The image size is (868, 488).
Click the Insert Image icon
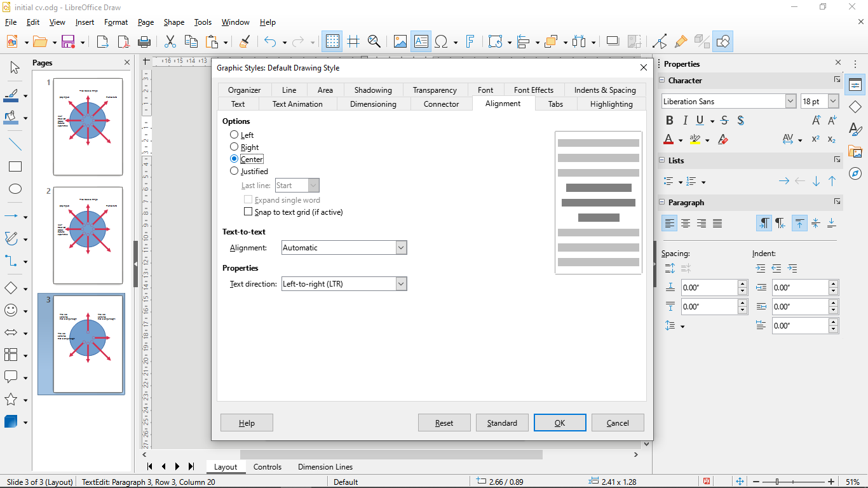(400, 42)
